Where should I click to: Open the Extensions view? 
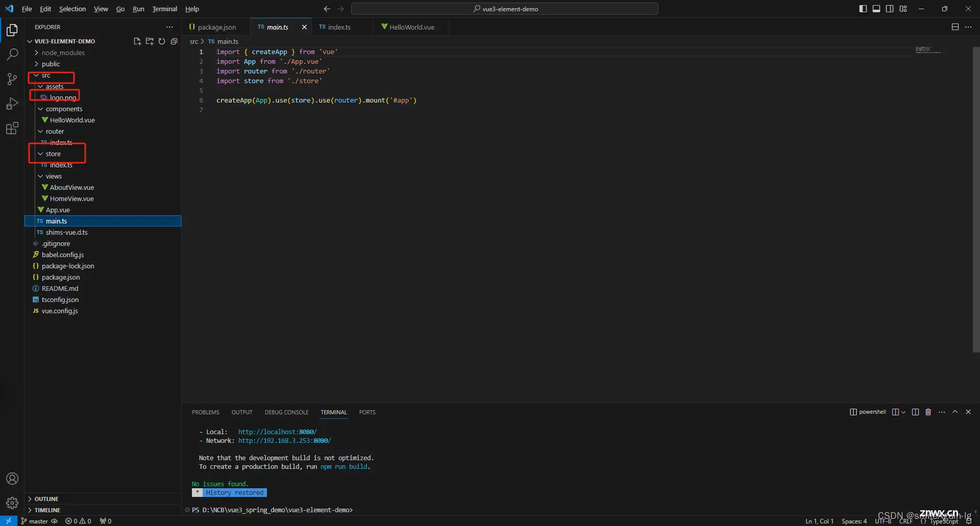(x=12, y=128)
